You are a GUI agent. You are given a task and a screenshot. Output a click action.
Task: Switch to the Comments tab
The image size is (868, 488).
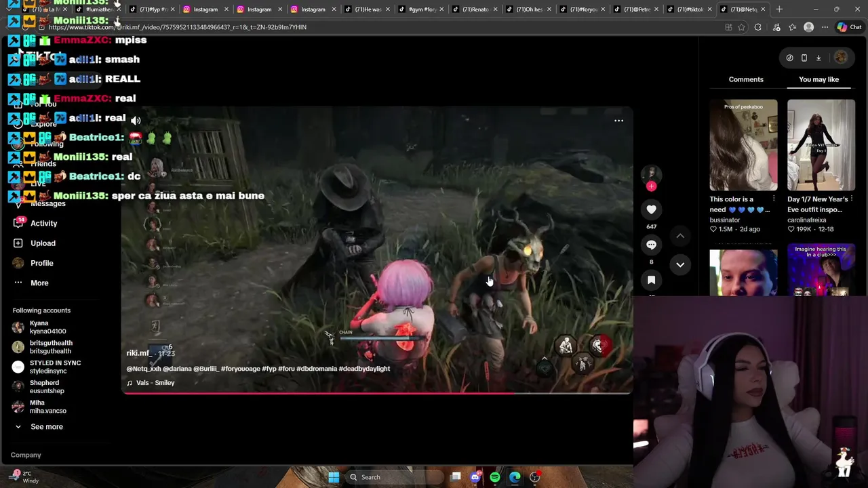click(746, 79)
